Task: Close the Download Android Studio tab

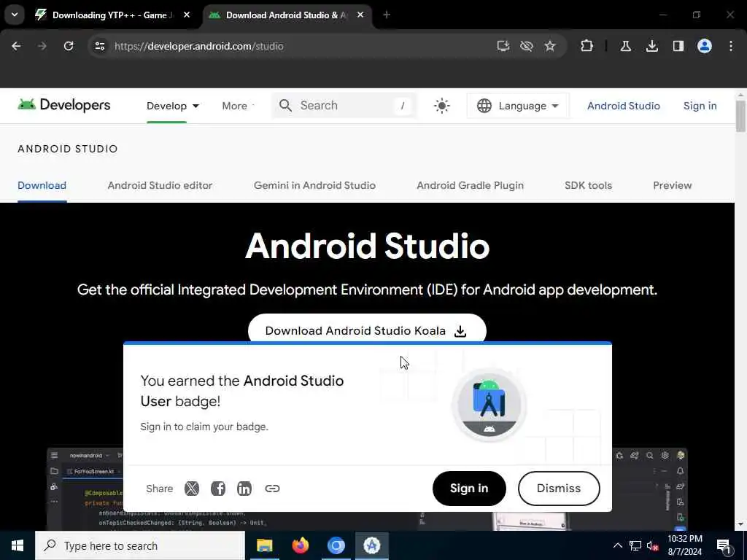Action: tap(360, 15)
